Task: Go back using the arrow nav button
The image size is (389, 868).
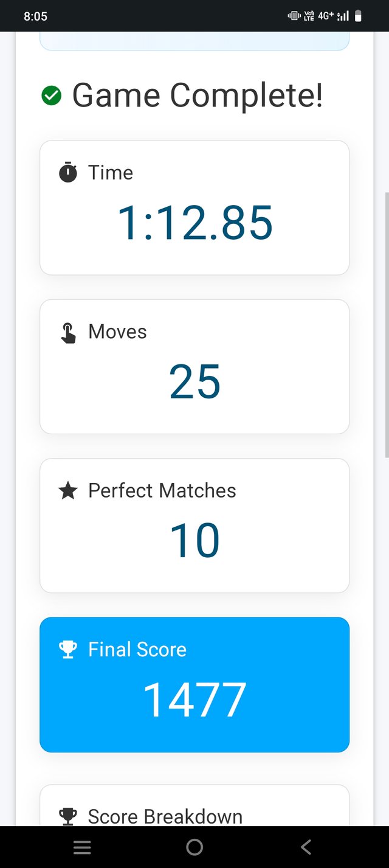Action: (x=306, y=847)
